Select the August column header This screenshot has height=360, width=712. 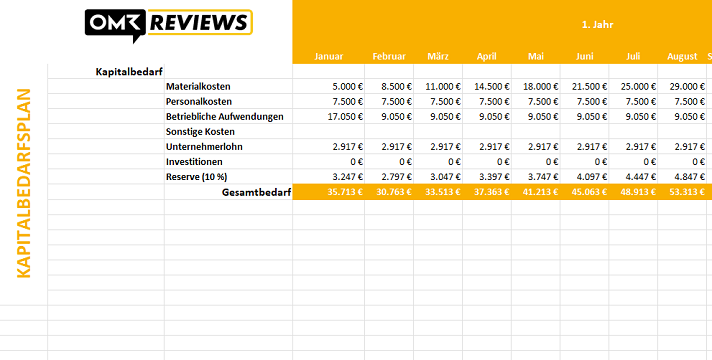(682, 57)
